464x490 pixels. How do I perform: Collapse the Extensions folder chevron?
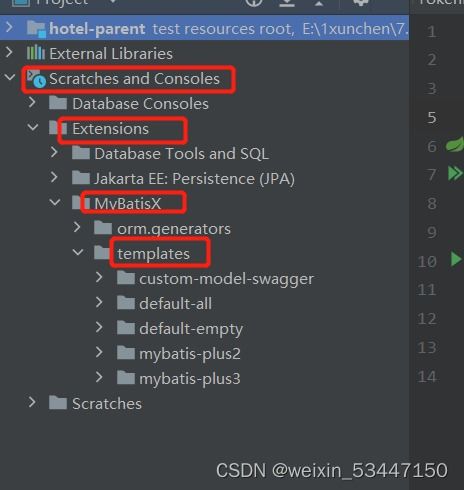pos(33,127)
